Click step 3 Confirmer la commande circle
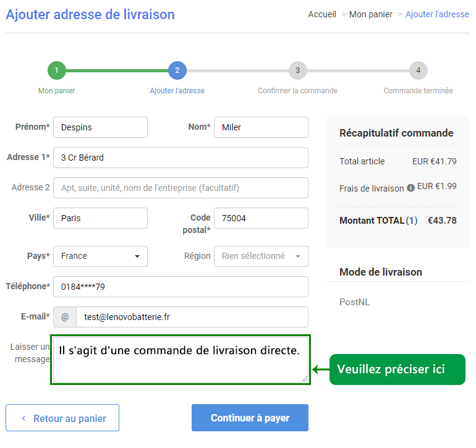Screen dimensions: 476x448 click(x=297, y=70)
